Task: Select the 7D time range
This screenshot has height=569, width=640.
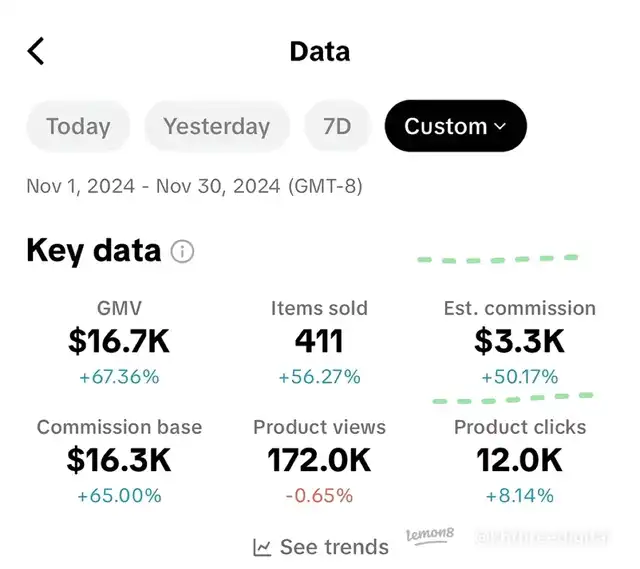Action: (337, 126)
